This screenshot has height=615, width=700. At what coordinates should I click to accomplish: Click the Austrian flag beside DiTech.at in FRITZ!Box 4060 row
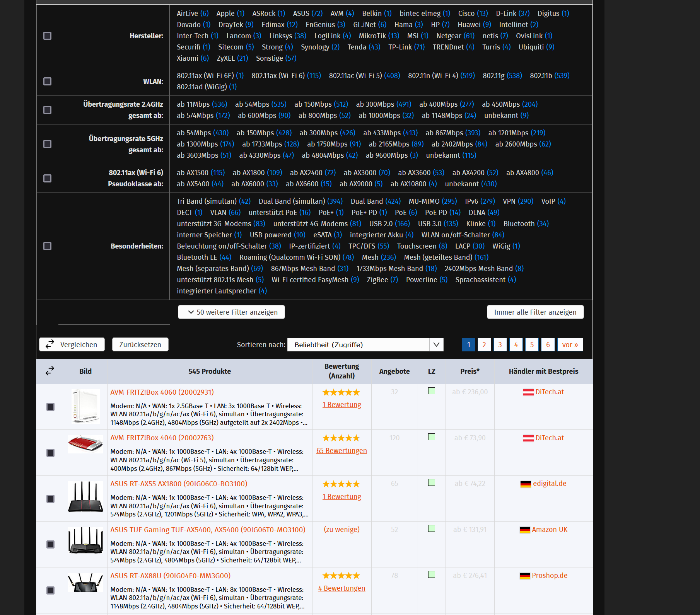tap(528, 392)
